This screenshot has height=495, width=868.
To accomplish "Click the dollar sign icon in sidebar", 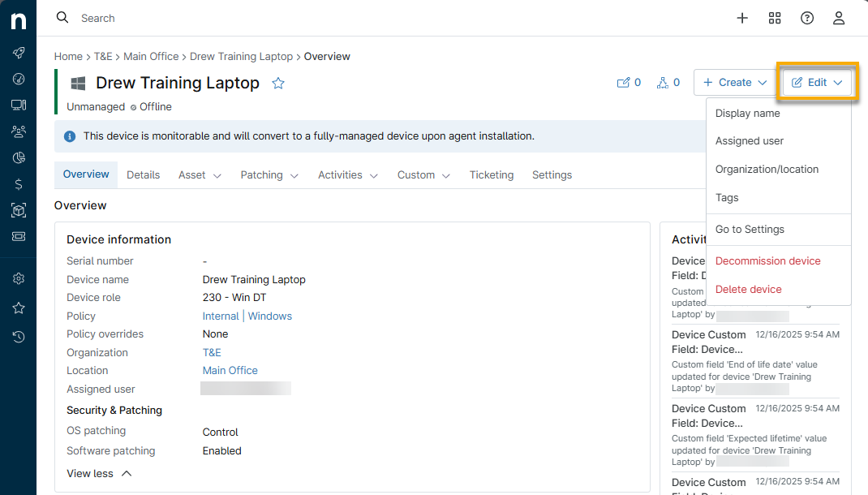I will pos(18,184).
